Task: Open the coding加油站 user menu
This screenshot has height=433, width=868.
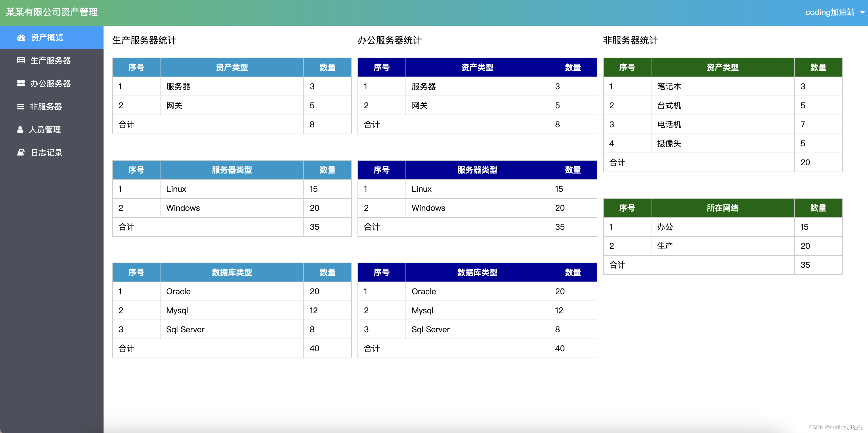Action: click(x=829, y=12)
